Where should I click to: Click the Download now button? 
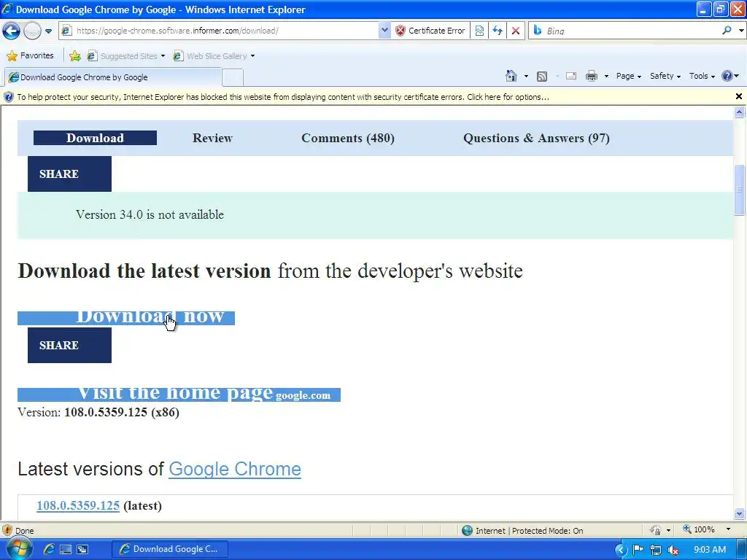coord(126,318)
